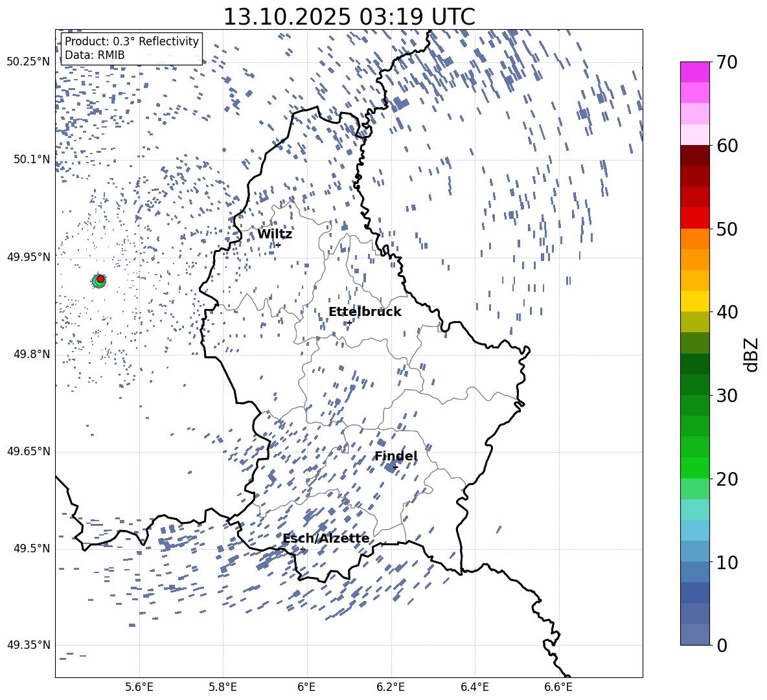Click the Esch/Alzette station cross marker
The width and height of the screenshot is (767, 700).
[x=303, y=549]
